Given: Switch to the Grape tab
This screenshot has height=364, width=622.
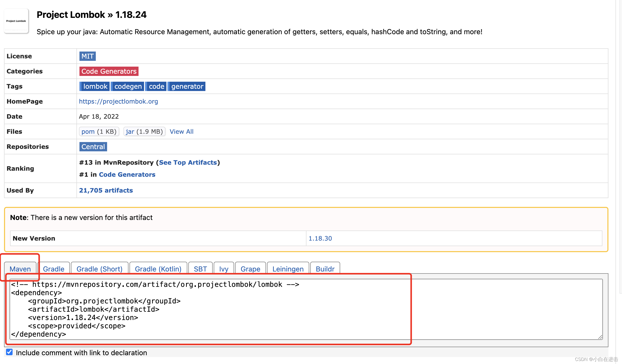Looking at the screenshot, I should point(250,268).
